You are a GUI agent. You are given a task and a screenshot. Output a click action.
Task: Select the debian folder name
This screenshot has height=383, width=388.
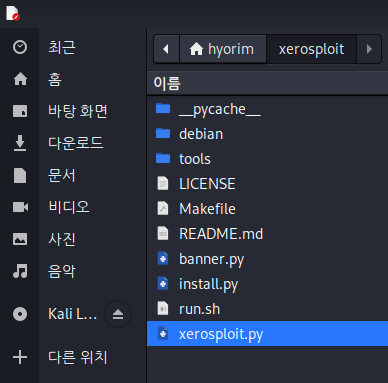pyautogui.click(x=201, y=134)
